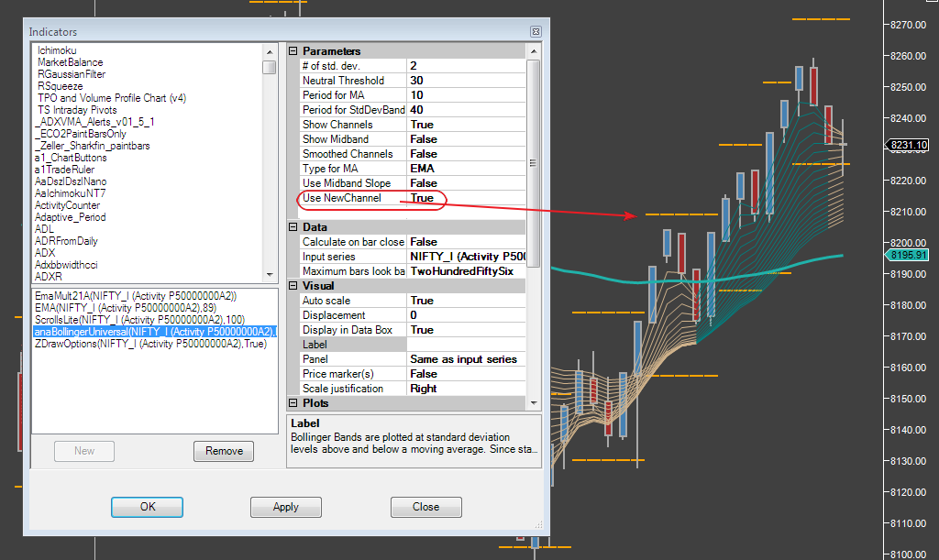The height and width of the screenshot is (560, 939).
Task: Select ADL indicator
Action: pos(44,229)
